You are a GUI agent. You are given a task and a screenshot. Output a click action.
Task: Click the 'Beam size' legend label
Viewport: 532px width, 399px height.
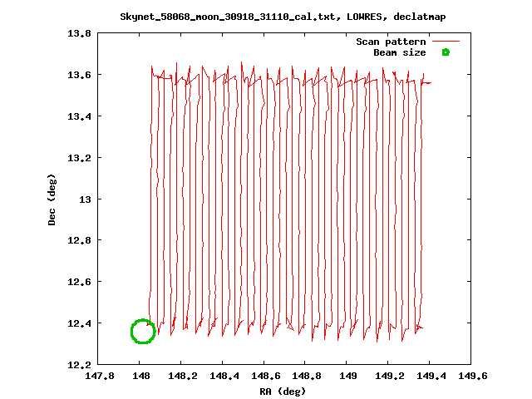400,52
